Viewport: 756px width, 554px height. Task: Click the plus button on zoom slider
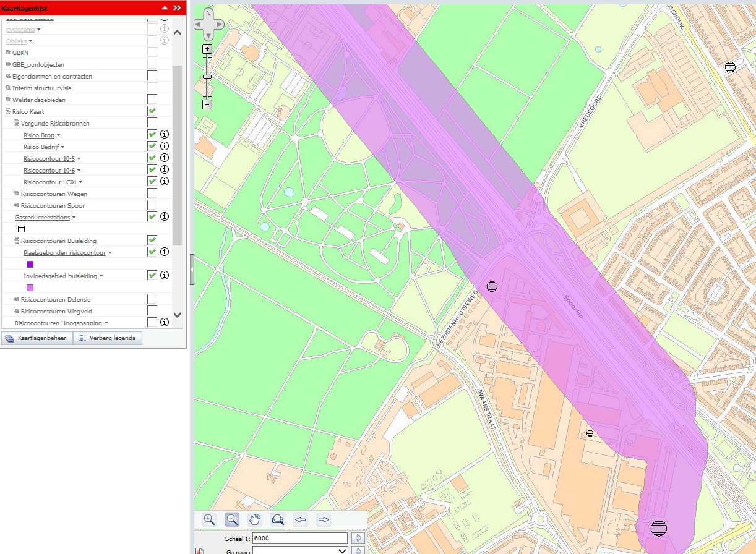[x=207, y=49]
